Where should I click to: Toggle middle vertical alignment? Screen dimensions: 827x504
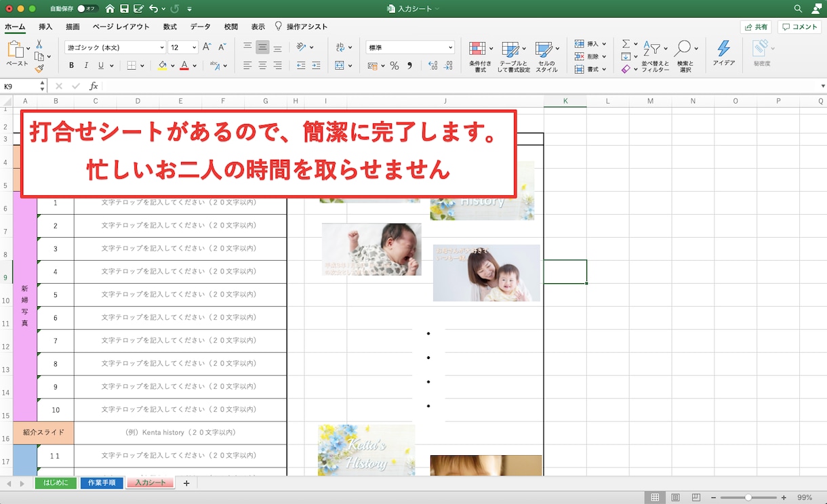click(262, 47)
